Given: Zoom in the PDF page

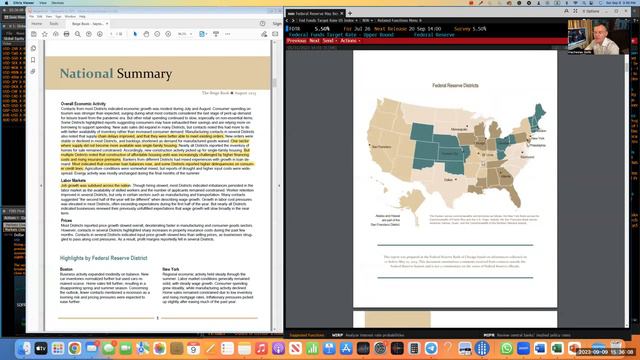Looking at the screenshot, I should click(x=168, y=34).
